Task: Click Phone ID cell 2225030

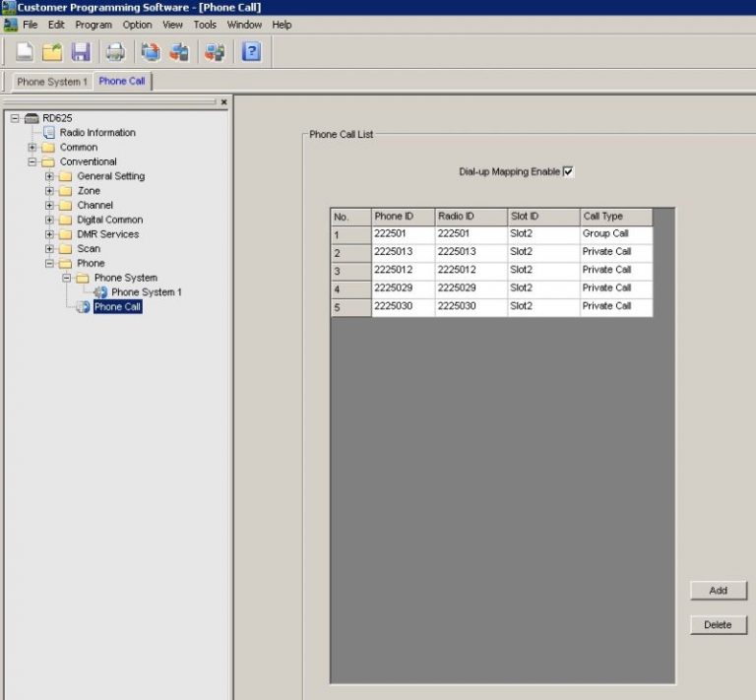Action: click(x=403, y=306)
